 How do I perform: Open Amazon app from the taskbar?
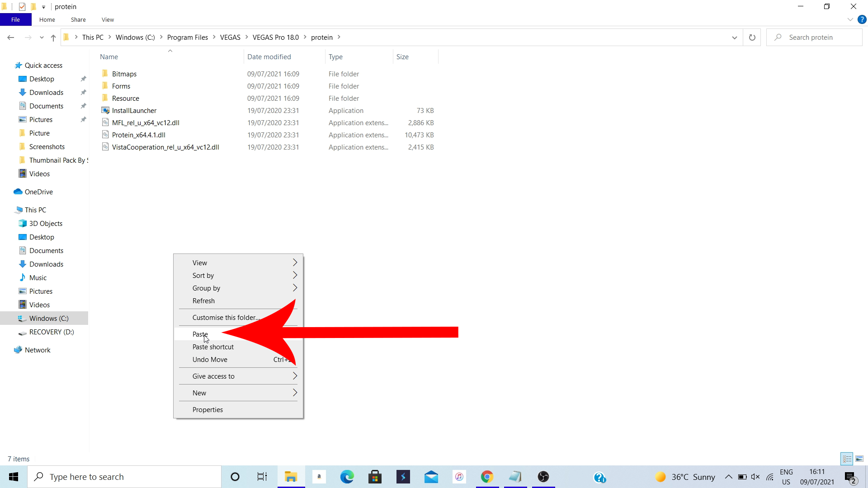pos(319,477)
